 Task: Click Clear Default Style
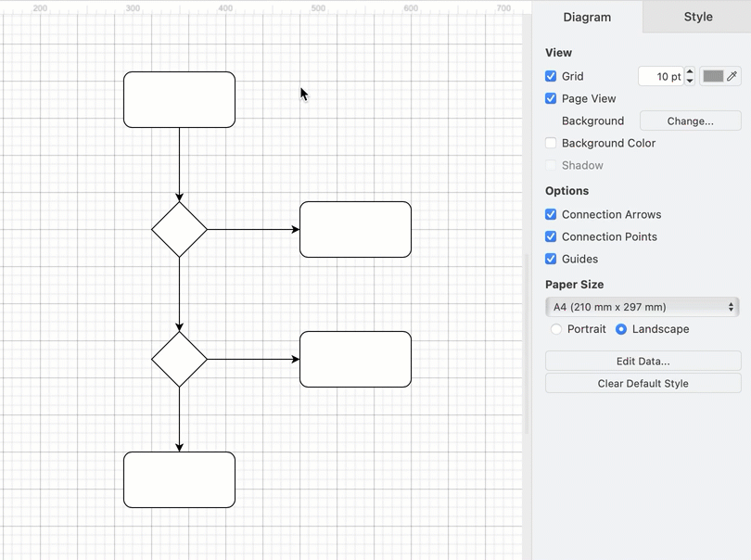(x=643, y=383)
